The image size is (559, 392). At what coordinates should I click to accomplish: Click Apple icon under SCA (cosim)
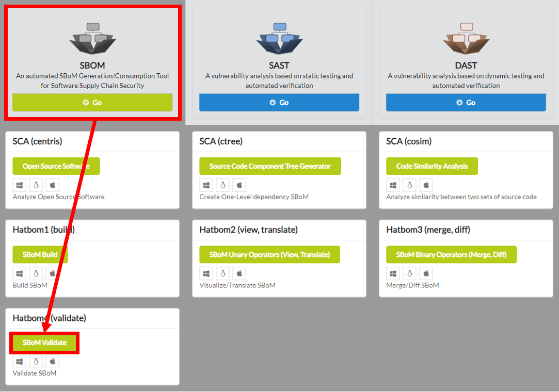tap(426, 185)
